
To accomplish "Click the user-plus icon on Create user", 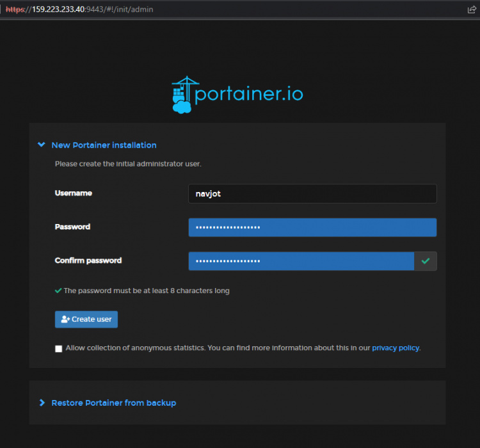I will point(65,319).
